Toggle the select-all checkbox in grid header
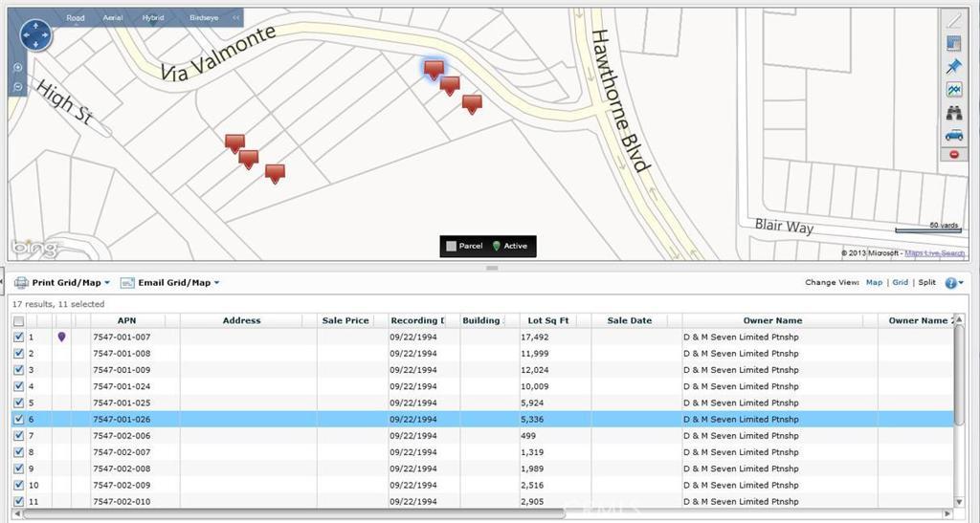980x523 pixels. click(x=19, y=320)
